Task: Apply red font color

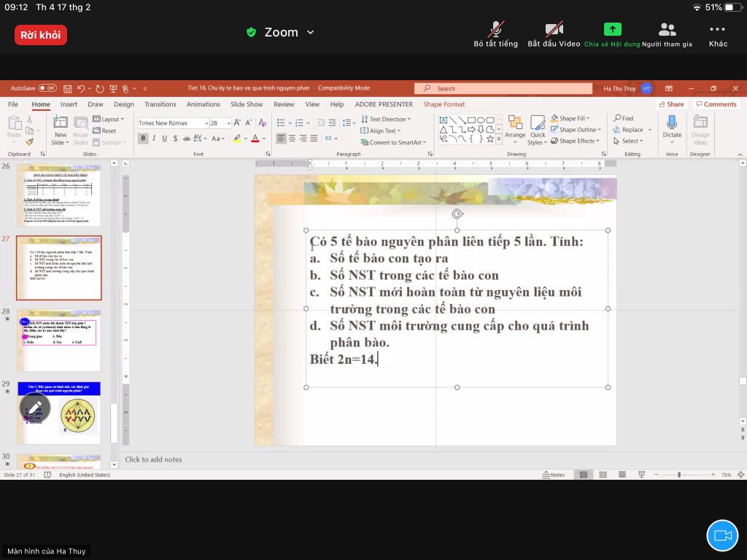Action: point(255,138)
